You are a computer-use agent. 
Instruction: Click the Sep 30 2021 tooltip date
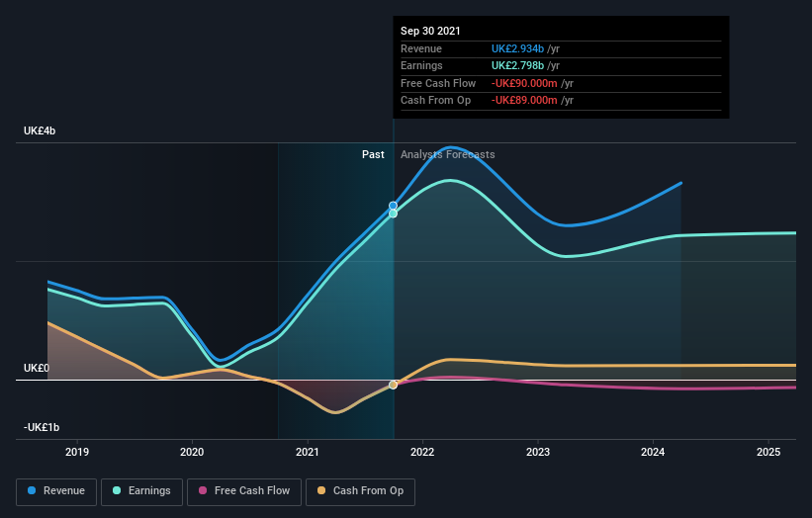pyautogui.click(x=430, y=31)
